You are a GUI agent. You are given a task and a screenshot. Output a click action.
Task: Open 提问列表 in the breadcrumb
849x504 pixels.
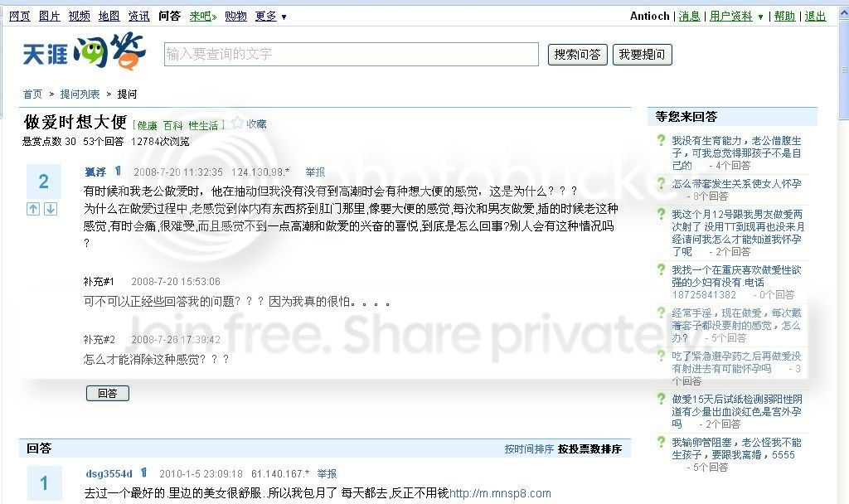(80, 94)
